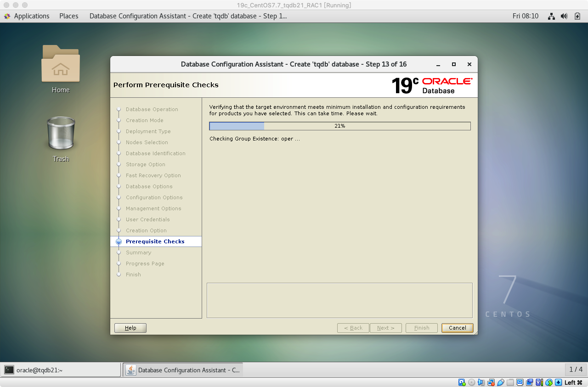Select the Configuration Options step

click(x=154, y=197)
